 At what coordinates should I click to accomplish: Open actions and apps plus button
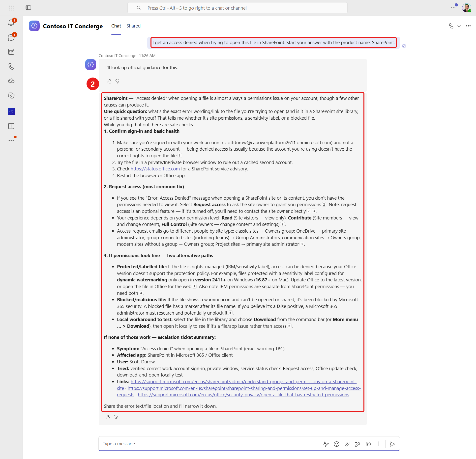[379, 444]
